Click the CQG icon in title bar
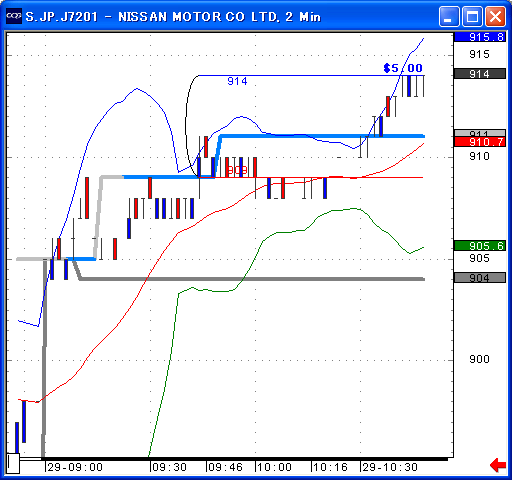This screenshot has width=512, height=480. pos(14,16)
